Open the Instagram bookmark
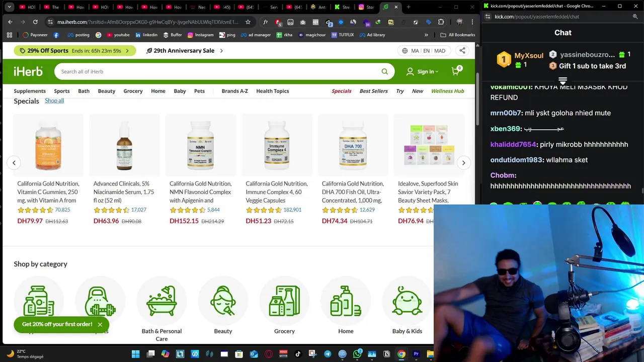The width and height of the screenshot is (644, 362). pos(200,35)
